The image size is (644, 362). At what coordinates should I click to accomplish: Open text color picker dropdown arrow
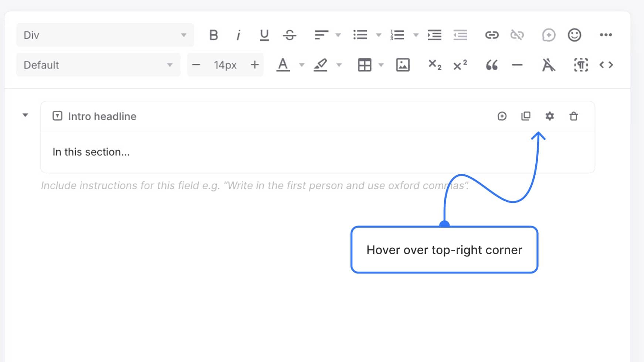[302, 65]
